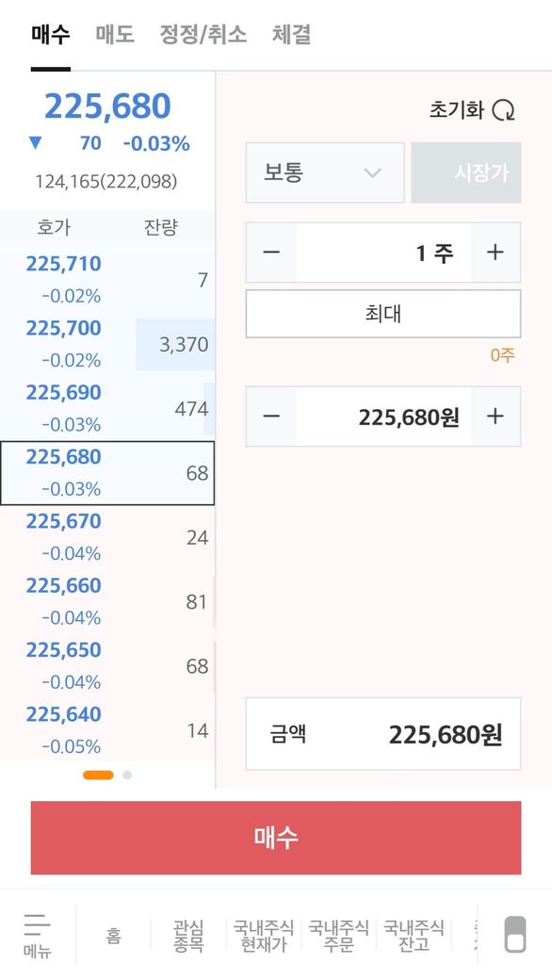552x980 pixels.
Task: Switch to the 매도 tab
Action: click(x=115, y=34)
